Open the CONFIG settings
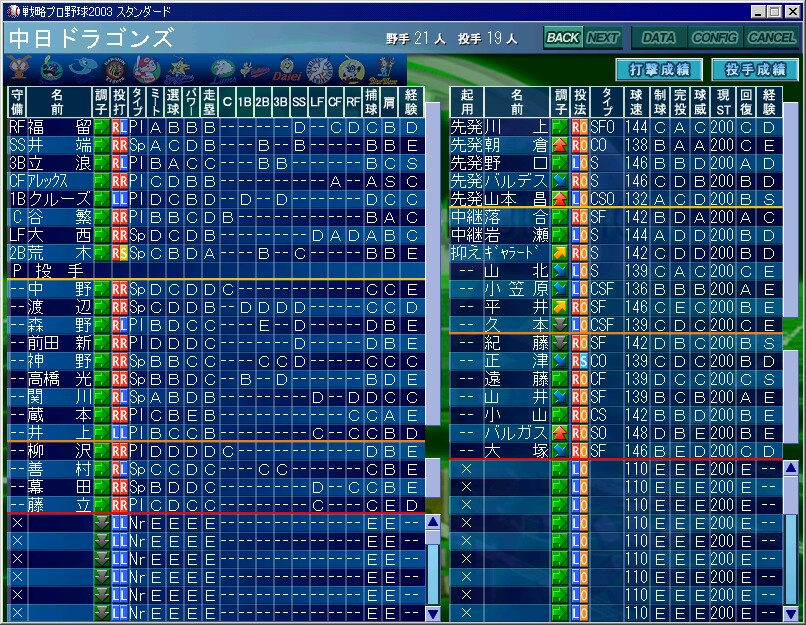Image resolution: width=806 pixels, height=625 pixels. pos(714,38)
